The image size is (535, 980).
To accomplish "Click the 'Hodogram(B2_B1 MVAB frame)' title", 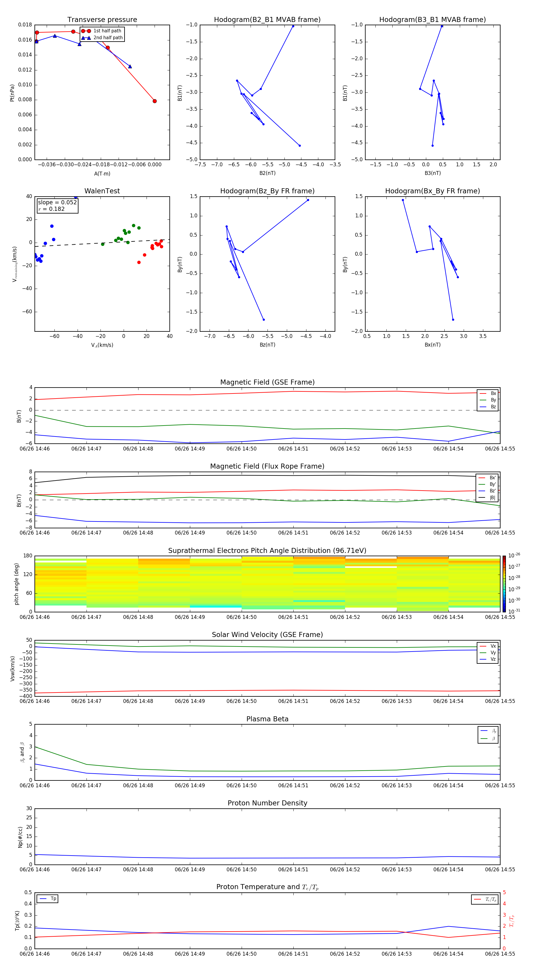I will pos(267,20).
